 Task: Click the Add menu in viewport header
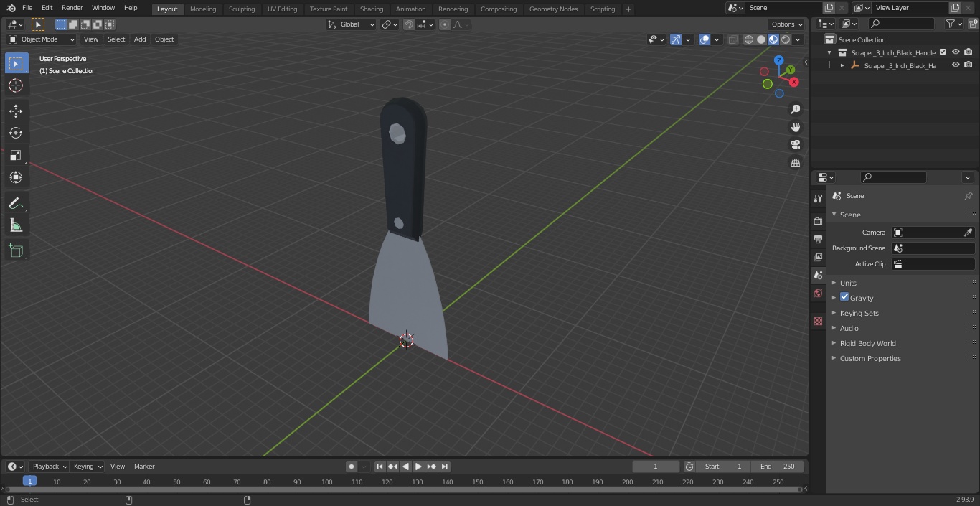(140, 39)
